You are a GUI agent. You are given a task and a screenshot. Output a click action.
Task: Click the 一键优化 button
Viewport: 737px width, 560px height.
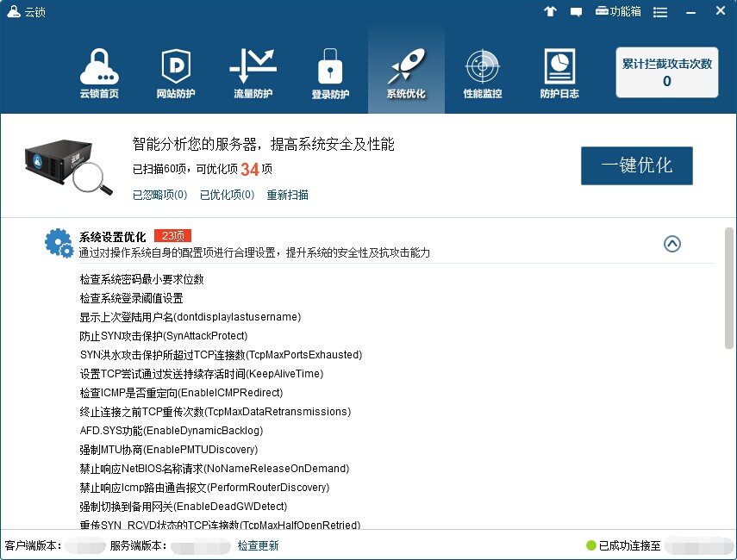(x=636, y=165)
